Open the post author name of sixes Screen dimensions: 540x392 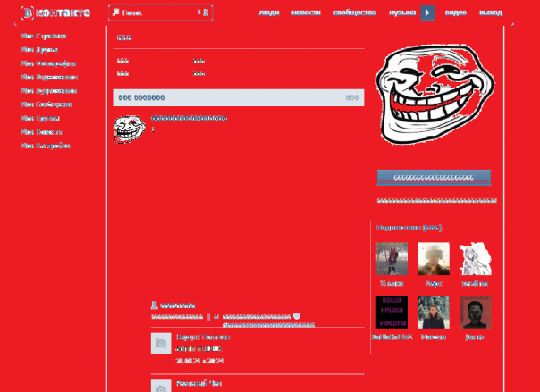click(x=189, y=118)
